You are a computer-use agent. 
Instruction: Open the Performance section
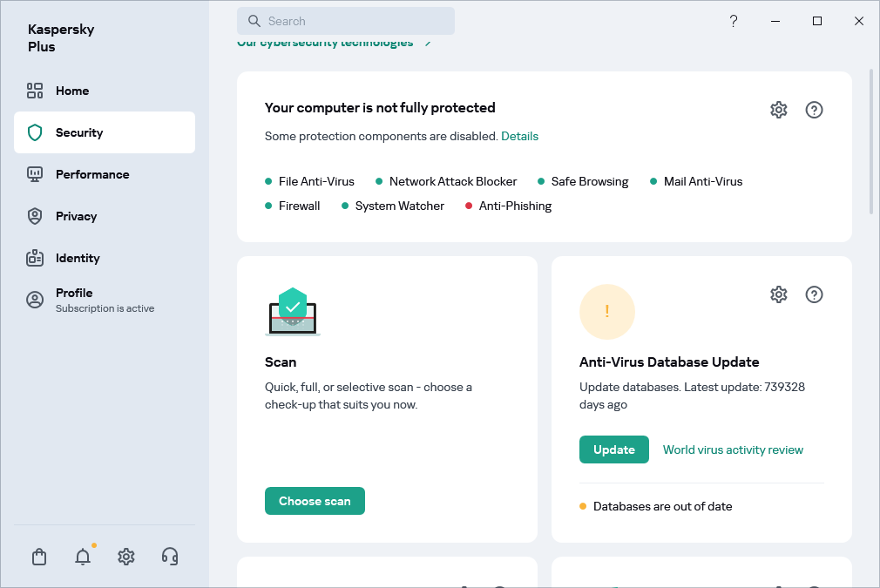pos(91,174)
